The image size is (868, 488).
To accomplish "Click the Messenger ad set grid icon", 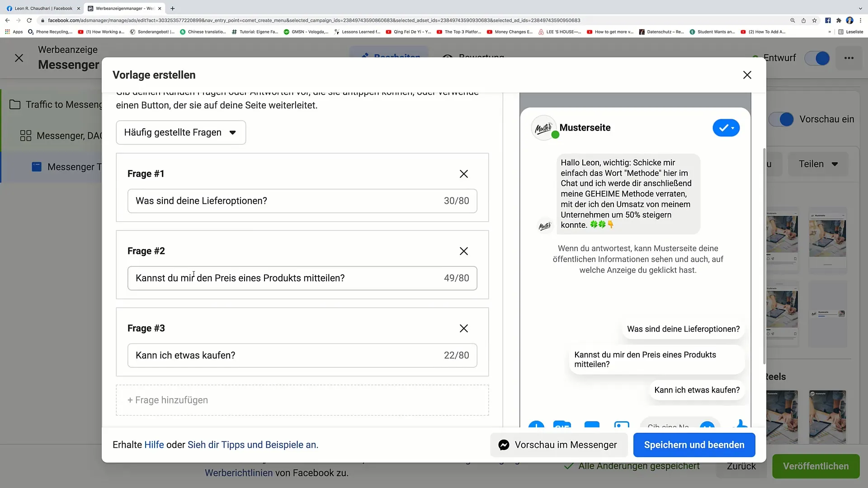I will [26, 136].
